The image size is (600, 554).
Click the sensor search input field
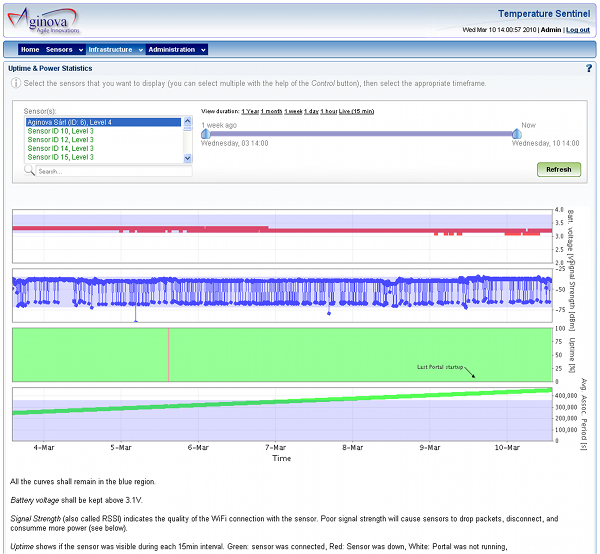(112, 171)
